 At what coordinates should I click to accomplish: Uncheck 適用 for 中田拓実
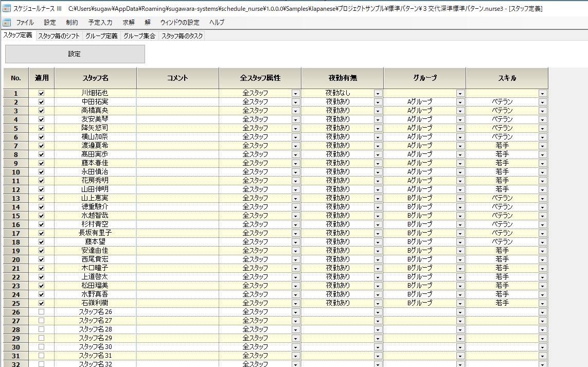coord(41,102)
